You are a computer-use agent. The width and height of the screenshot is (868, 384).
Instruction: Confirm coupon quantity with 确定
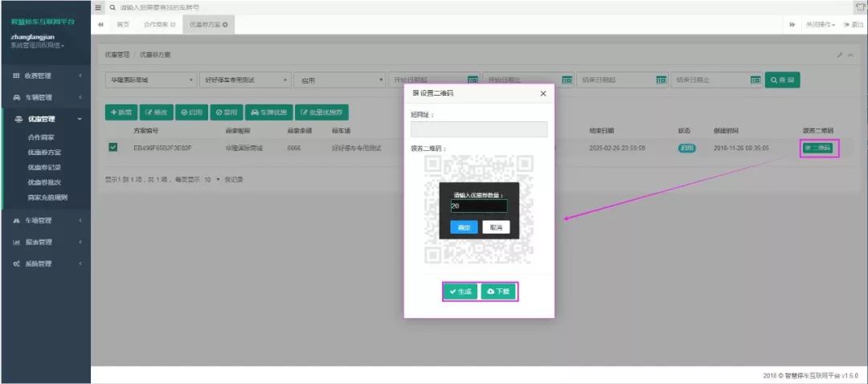464,227
